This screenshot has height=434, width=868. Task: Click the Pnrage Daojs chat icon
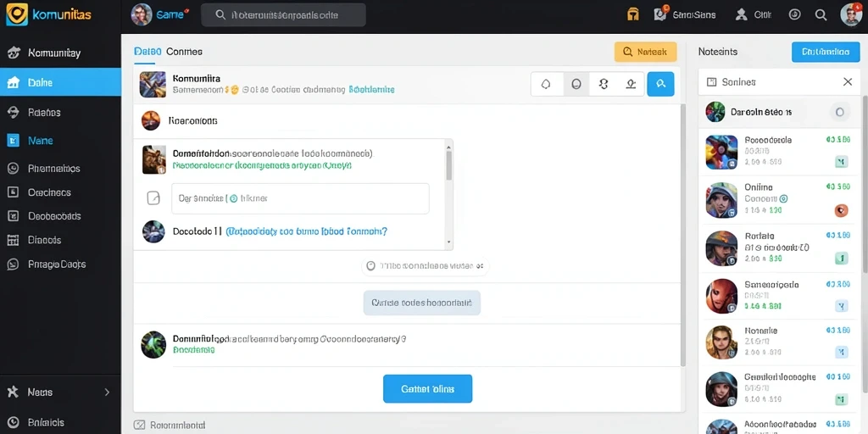coord(14,264)
